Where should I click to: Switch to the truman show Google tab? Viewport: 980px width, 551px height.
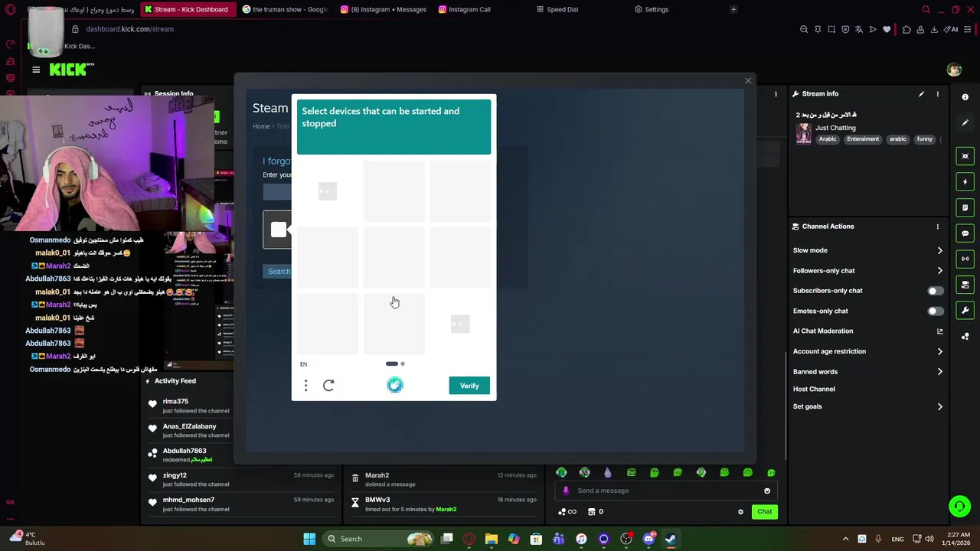coord(284,9)
